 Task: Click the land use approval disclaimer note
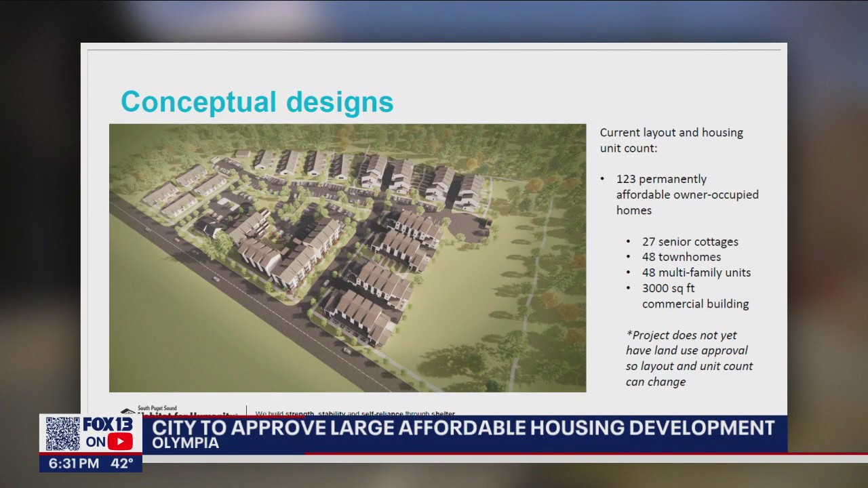(689, 358)
